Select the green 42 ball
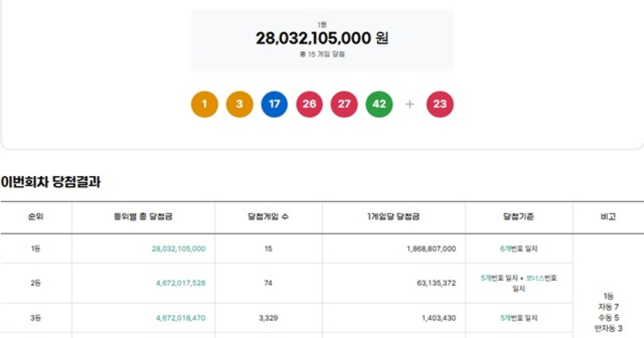This screenshot has width=644, height=338. click(378, 104)
